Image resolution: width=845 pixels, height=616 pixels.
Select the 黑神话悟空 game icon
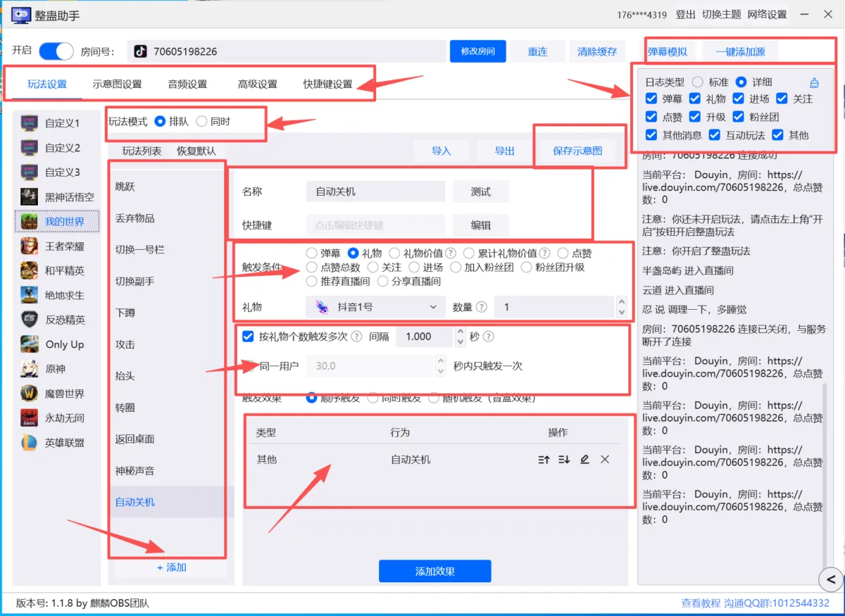click(30, 196)
